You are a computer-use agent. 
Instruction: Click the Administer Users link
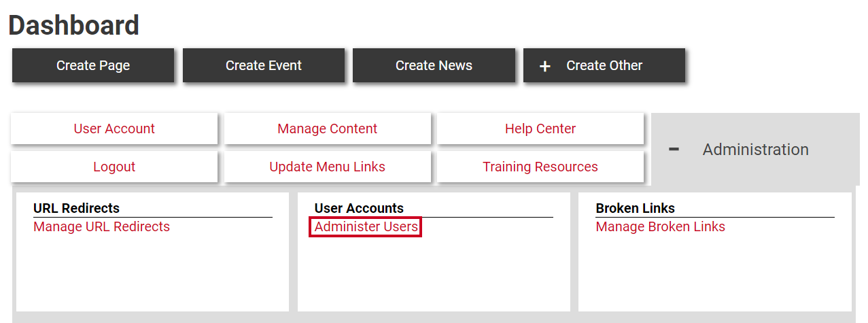pos(366,226)
